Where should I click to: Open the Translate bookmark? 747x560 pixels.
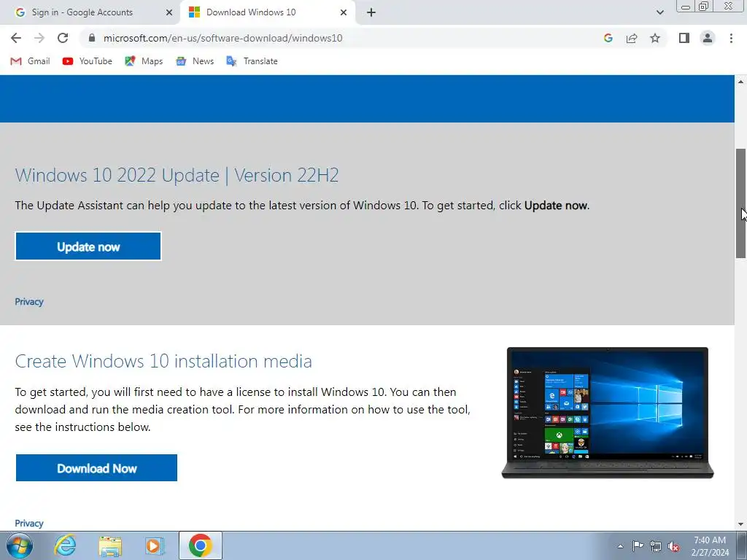pos(252,61)
